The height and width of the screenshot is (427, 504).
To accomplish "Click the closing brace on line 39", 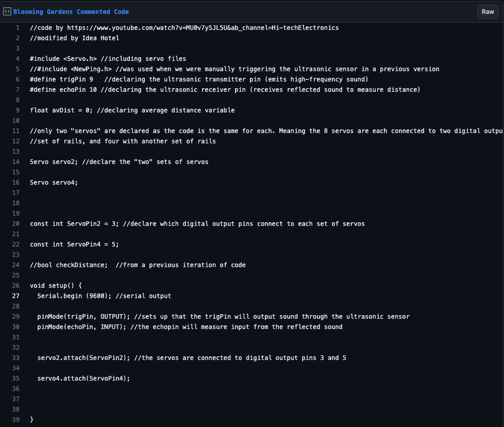I will (31, 420).
